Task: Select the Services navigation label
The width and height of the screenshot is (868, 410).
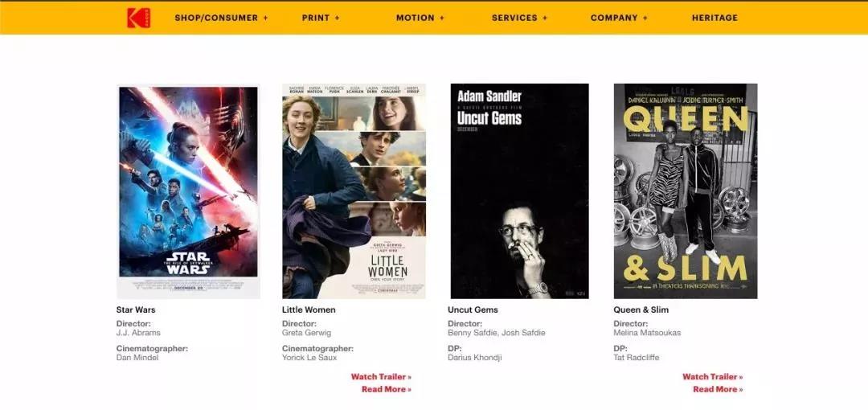Action: click(514, 18)
